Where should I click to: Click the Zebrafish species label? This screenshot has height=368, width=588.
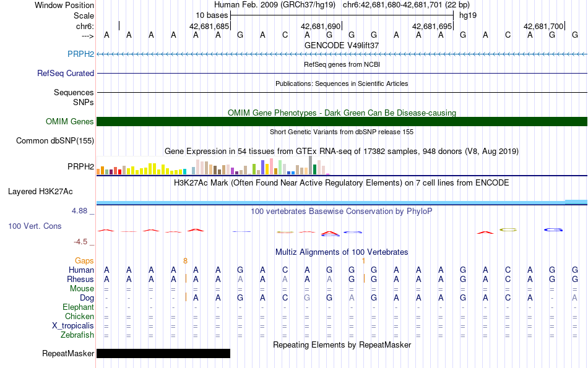click(77, 335)
